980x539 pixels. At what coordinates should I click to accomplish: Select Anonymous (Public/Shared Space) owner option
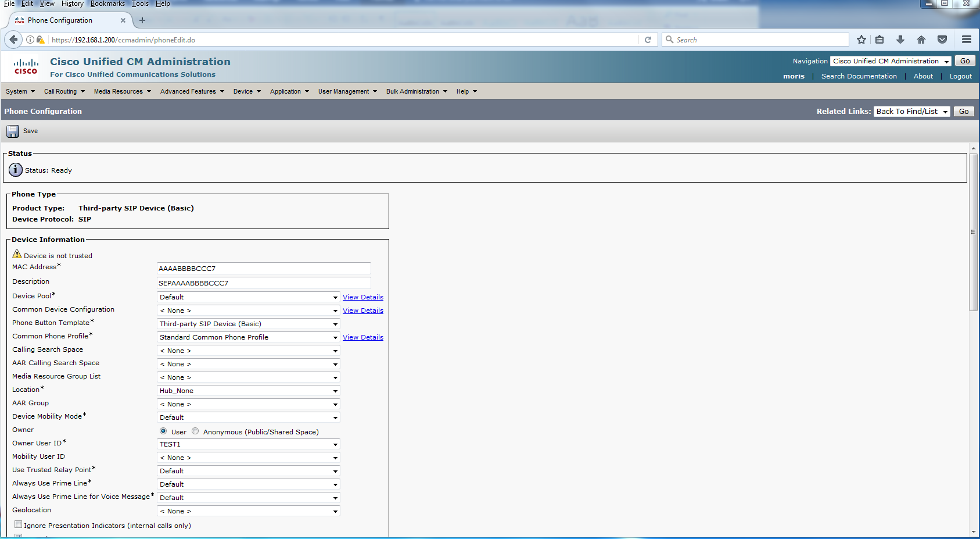(x=195, y=431)
